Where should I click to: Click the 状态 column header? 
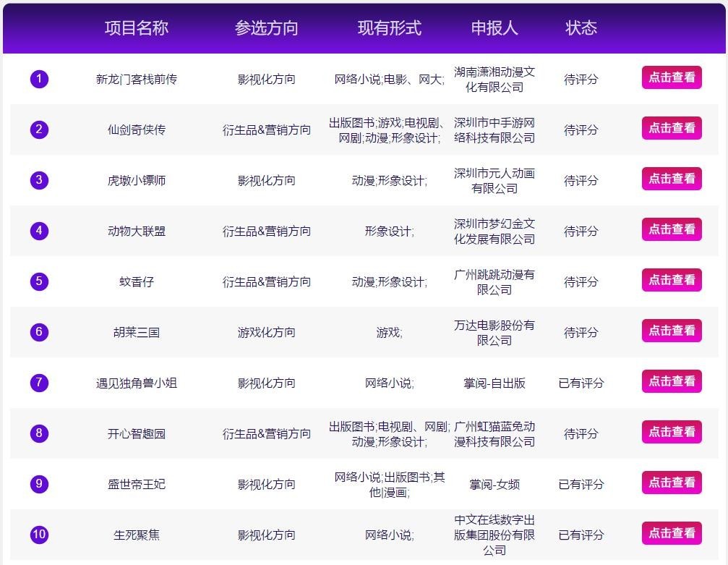click(581, 28)
